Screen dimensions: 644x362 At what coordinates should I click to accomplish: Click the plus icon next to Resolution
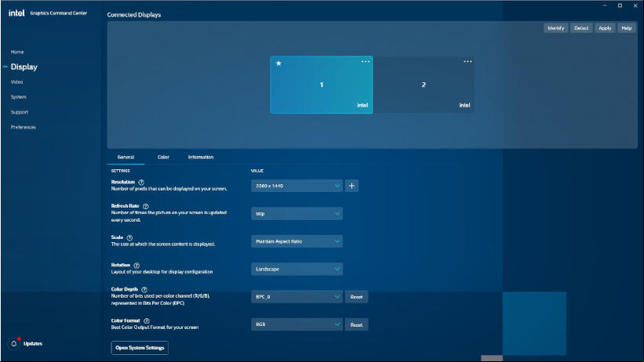[351, 186]
